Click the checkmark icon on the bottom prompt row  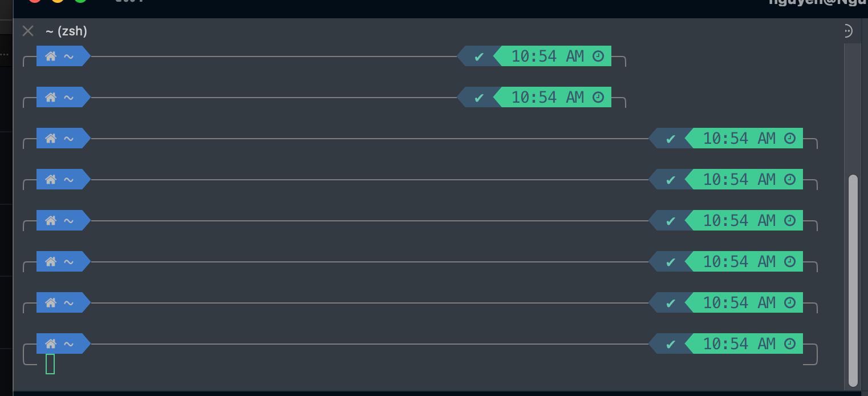click(670, 344)
